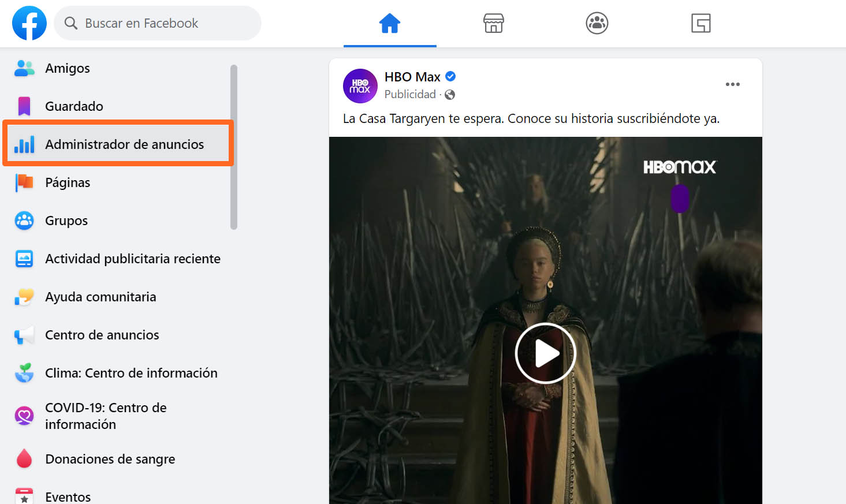Click the Grupos people icon
This screenshot has height=504, width=846.
click(x=24, y=221)
